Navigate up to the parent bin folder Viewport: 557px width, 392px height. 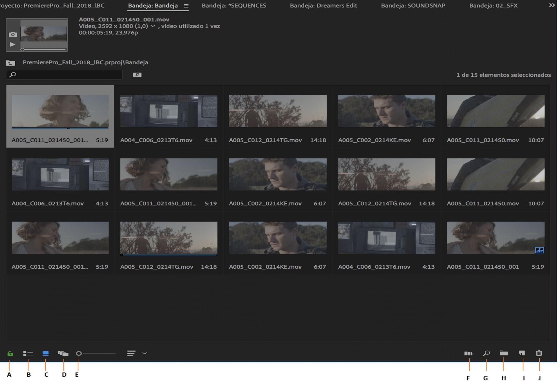tap(10, 63)
